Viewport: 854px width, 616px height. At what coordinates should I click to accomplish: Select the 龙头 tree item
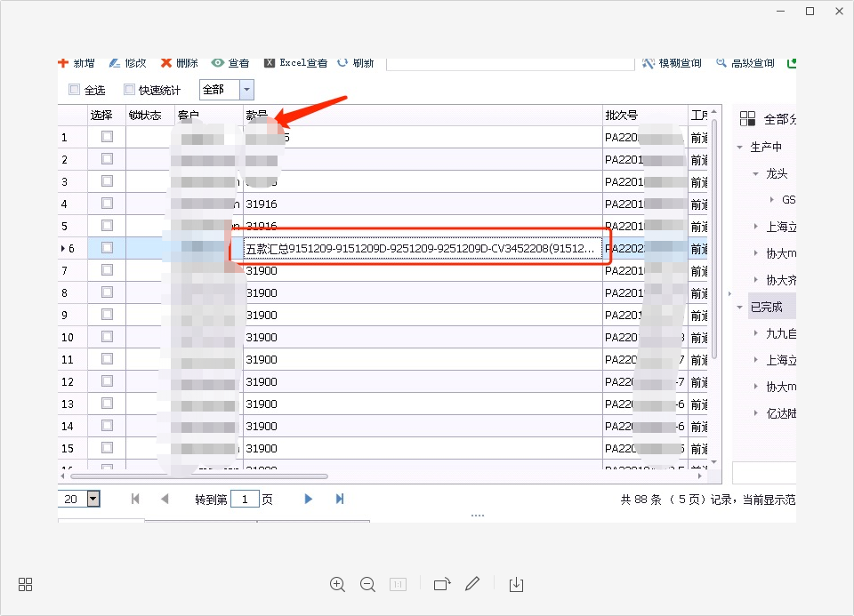[777, 174]
